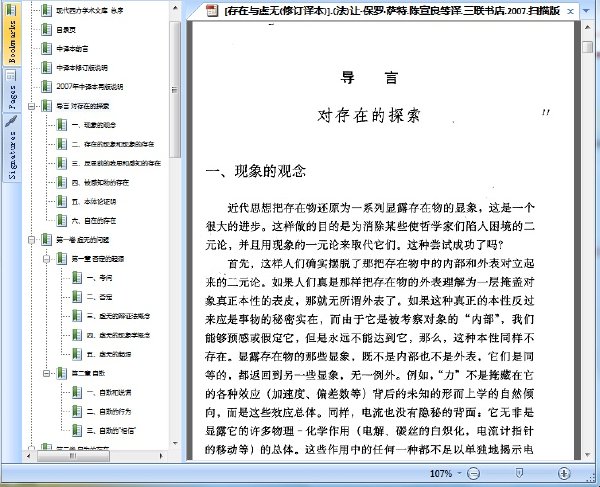Click the bookmark icon beside 第一卷 虚无的问题
Viewport: 600px width, 487px height.
[x=46, y=239]
